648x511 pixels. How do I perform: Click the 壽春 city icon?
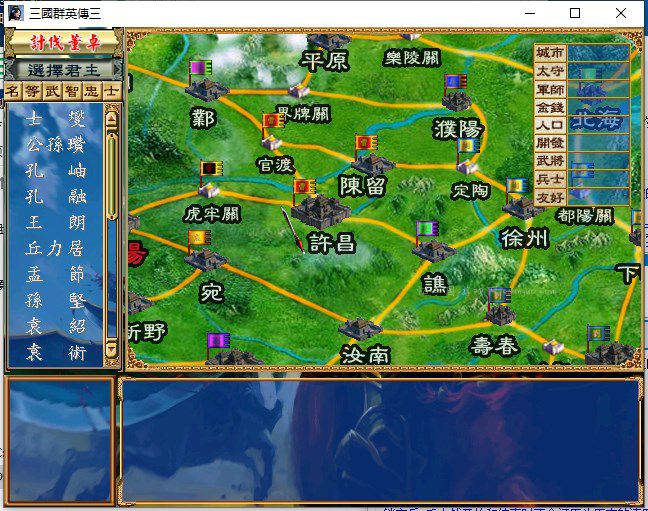[500, 315]
